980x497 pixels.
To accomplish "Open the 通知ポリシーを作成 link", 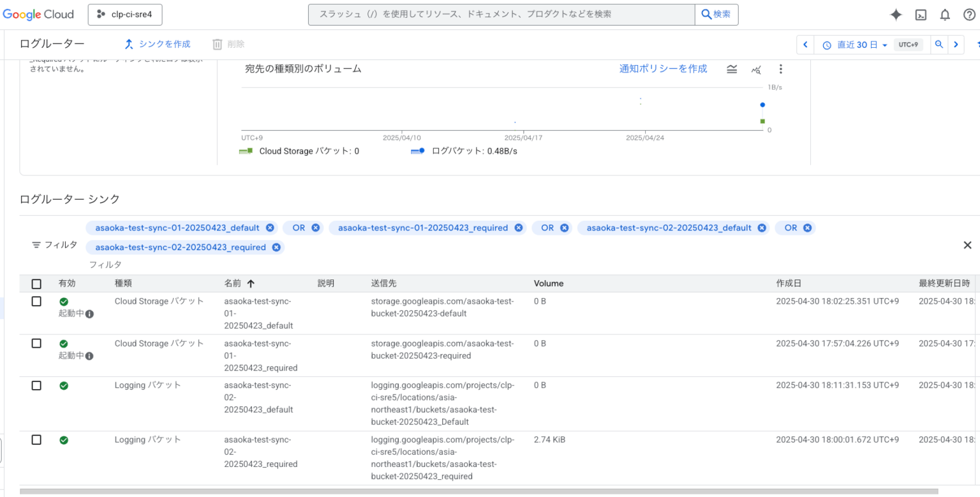I will pos(663,68).
